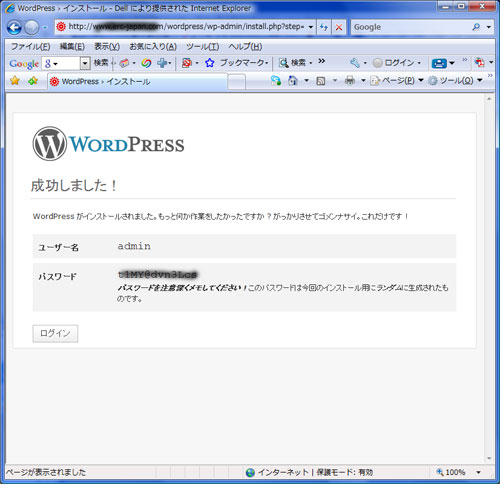Expand the Google Toolbar overflow chevron
This screenshot has width=500, height=484.
(321, 61)
